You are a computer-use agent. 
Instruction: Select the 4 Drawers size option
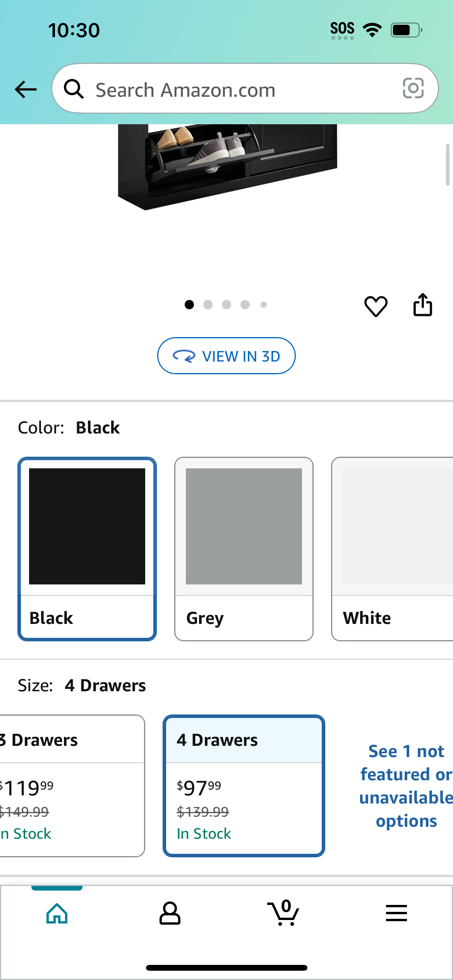[x=244, y=786]
